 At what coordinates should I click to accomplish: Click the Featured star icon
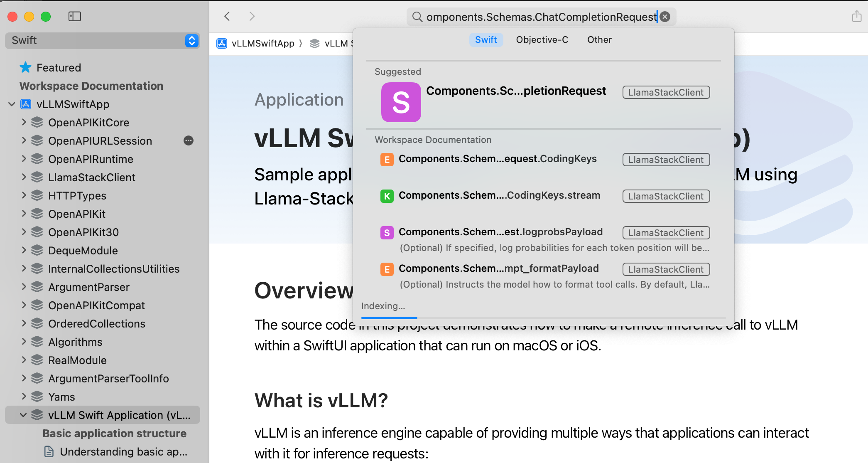(x=26, y=67)
